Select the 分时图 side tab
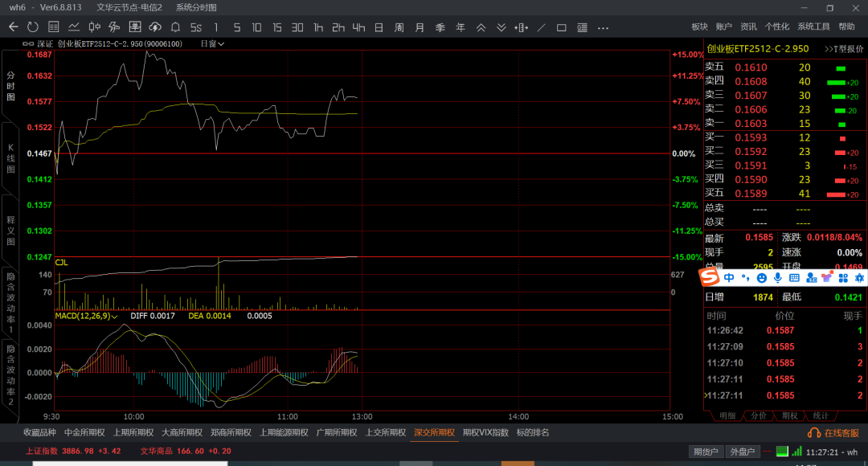Screen dimensions: 868x466 pos(10,86)
